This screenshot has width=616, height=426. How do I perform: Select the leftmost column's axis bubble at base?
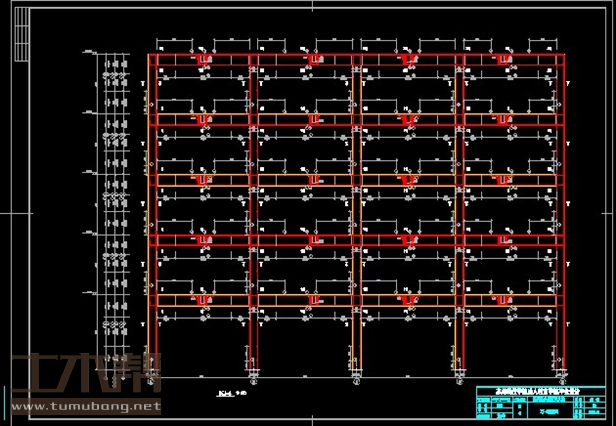tap(151, 381)
